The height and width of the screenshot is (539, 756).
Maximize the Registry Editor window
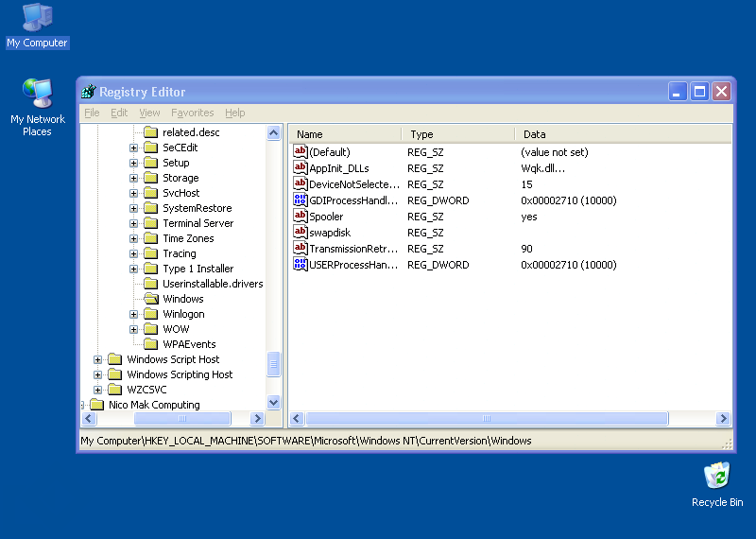[699, 91]
